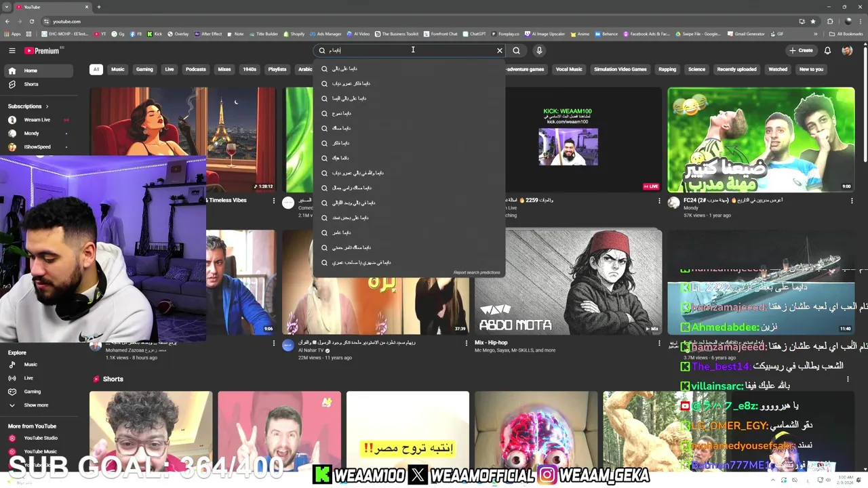Screen dimensions: 868x488
Task: Select the Rapping chip
Action: tap(667, 69)
